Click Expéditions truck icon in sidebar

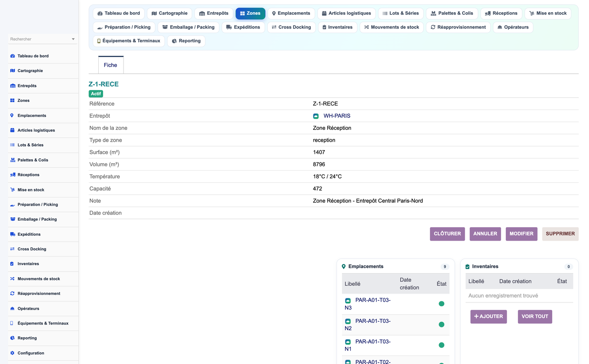click(x=13, y=235)
